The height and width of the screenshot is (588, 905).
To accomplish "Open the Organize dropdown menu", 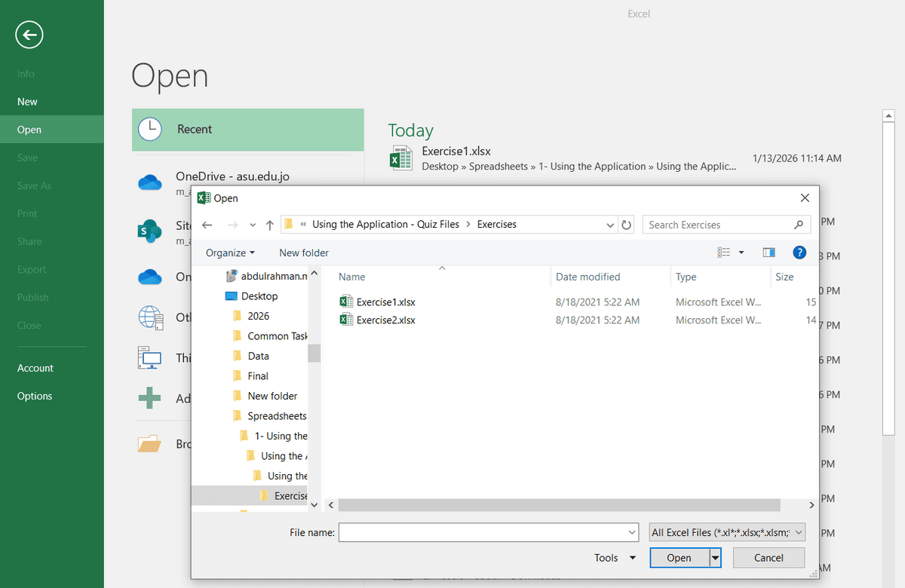I will (x=230, y=253).
